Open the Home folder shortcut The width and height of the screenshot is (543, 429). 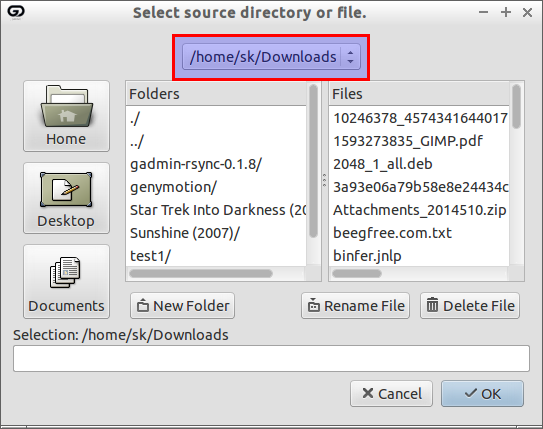tap(66, 116)
